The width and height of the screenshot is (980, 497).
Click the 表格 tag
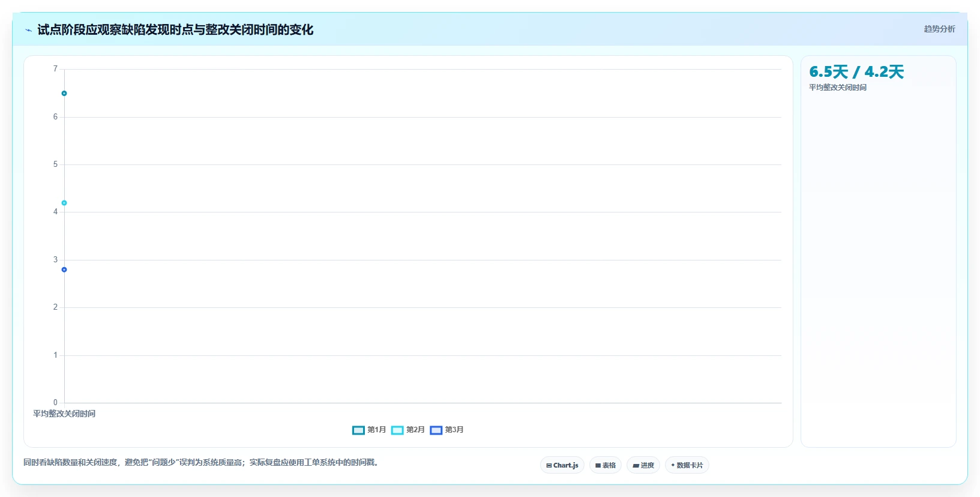click(x=606, y=465)
